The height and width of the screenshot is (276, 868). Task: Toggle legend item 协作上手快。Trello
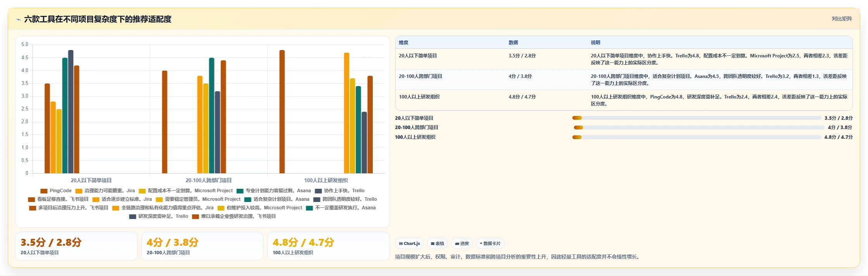339,191
